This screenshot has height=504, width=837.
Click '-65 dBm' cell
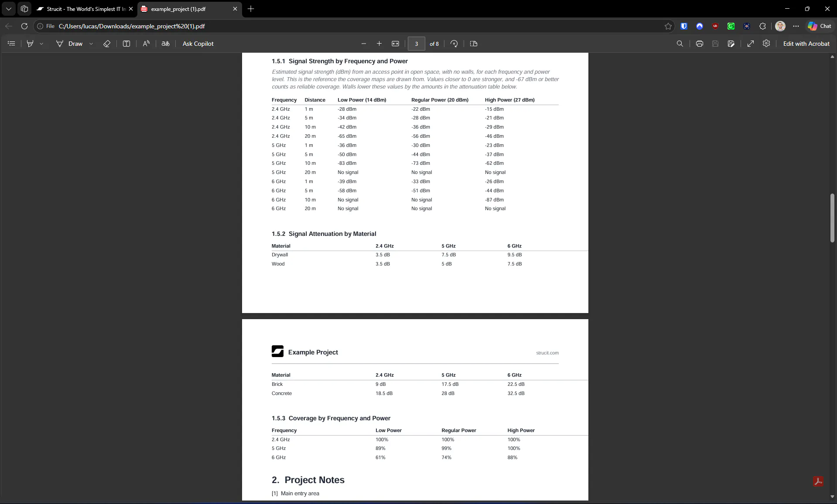347,136
